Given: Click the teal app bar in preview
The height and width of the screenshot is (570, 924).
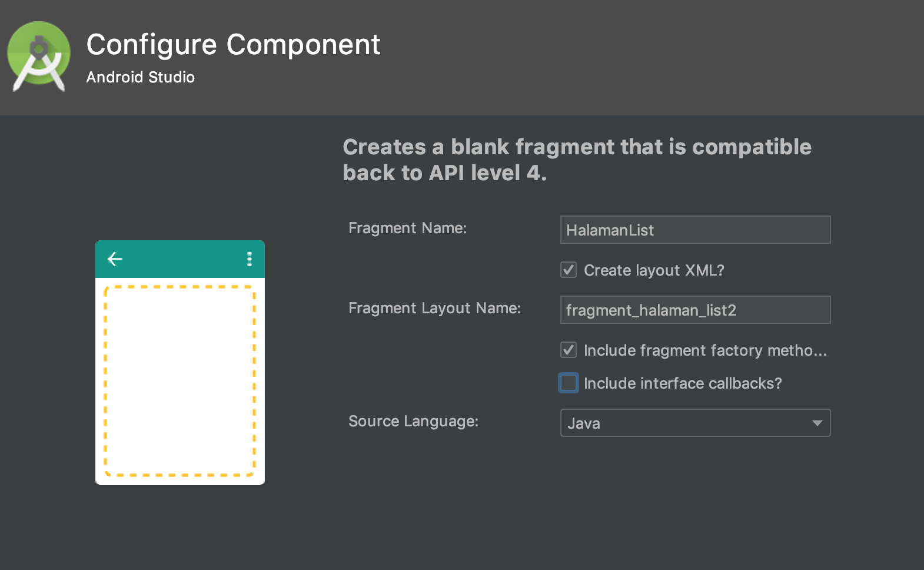Looking at the screenshot, I should [180, 259].
